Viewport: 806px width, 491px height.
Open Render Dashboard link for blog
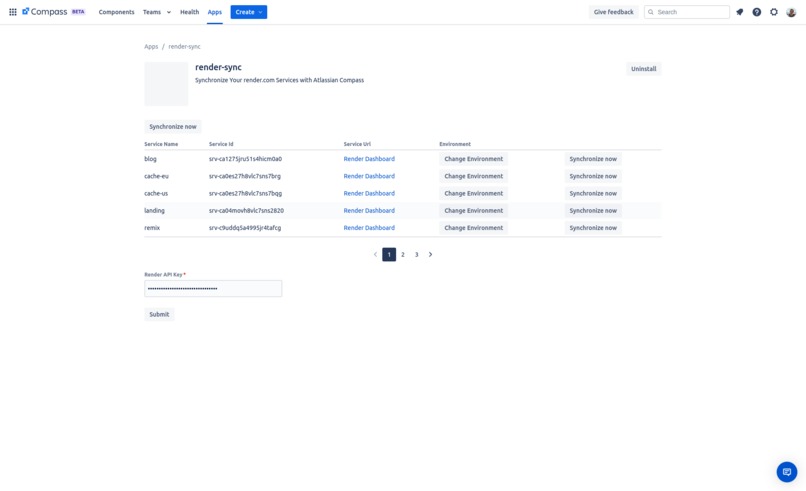pyautogui.click(x=369, y=159)
